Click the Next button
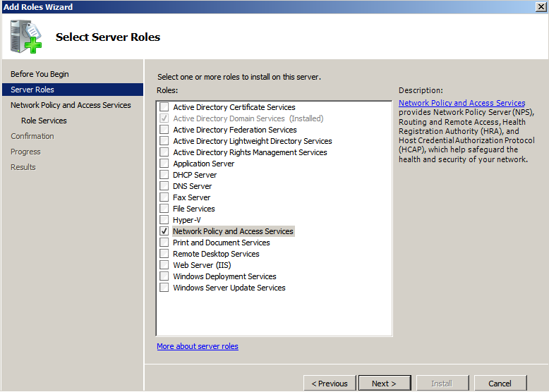This screenshot has width=549, height=392. (x=385, y=384)
